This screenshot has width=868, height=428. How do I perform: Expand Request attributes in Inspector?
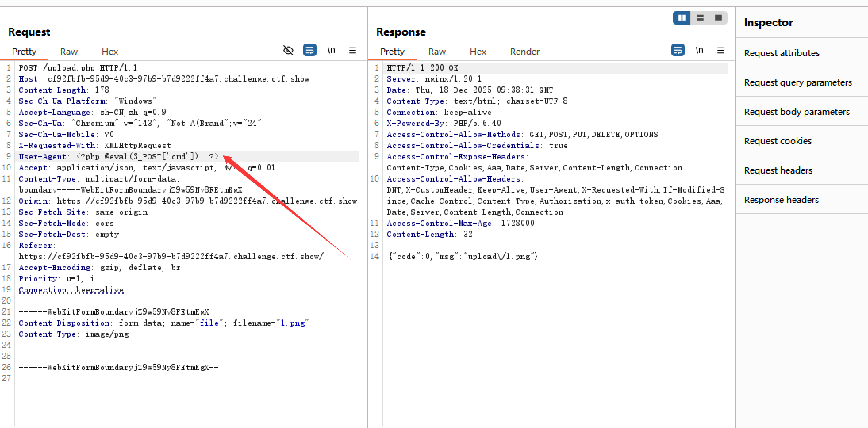click(x=782, y=53)
